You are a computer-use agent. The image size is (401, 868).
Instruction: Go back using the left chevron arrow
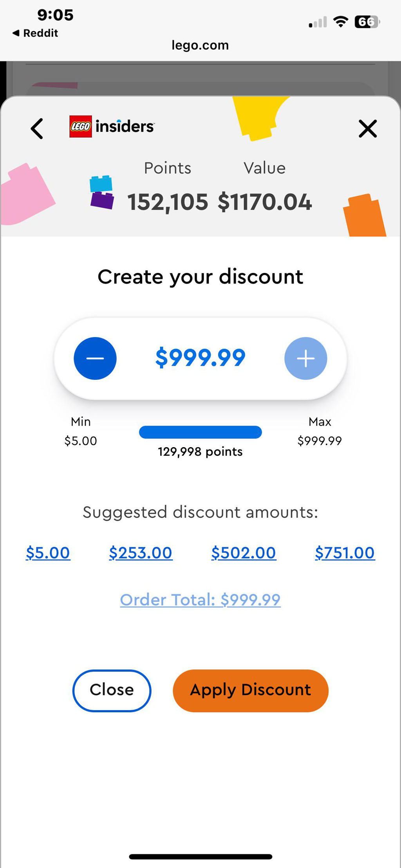(37, 129)
